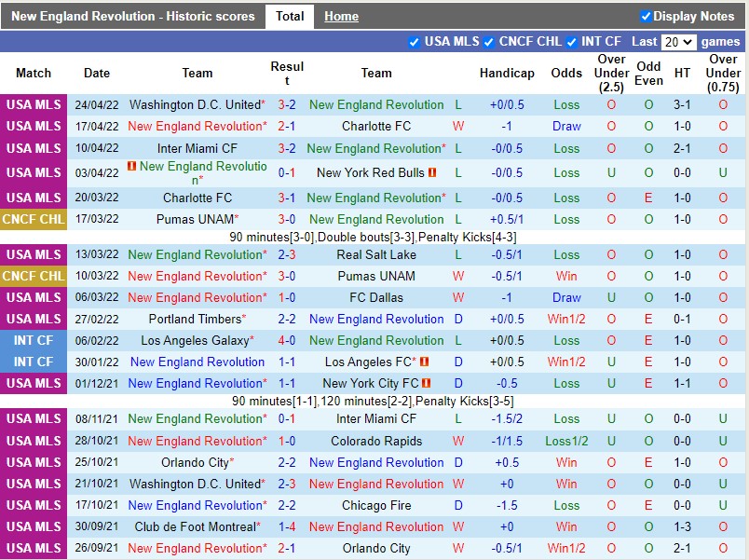Click red card icon before 03/04/22 New England Revolution
The height and width of the screenshot is (560, 749).
tap(132, 166)
